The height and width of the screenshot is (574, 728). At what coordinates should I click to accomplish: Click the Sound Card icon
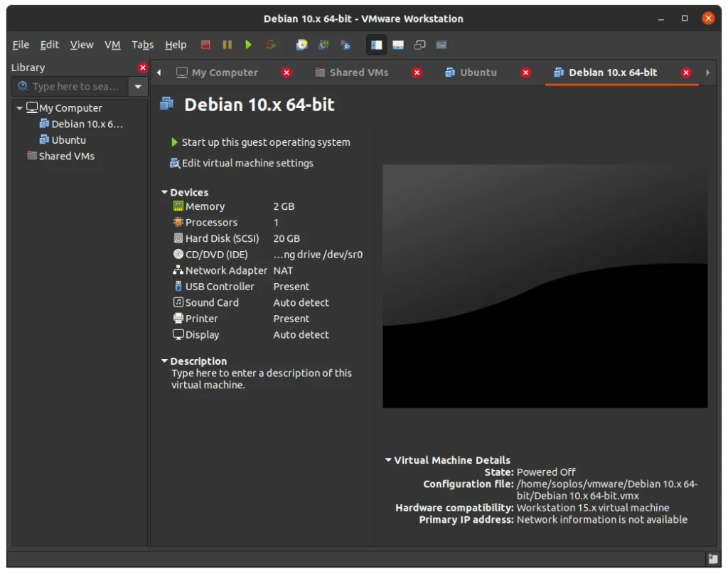coord(178,302)
